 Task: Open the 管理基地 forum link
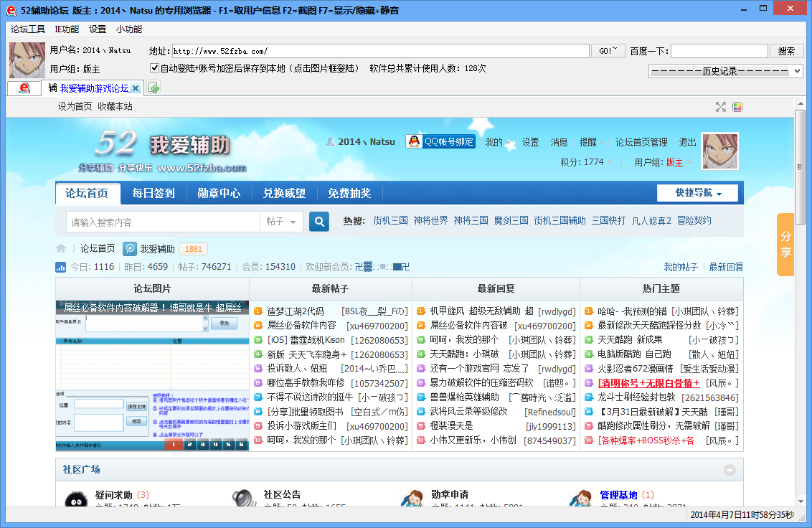(618, 495)
